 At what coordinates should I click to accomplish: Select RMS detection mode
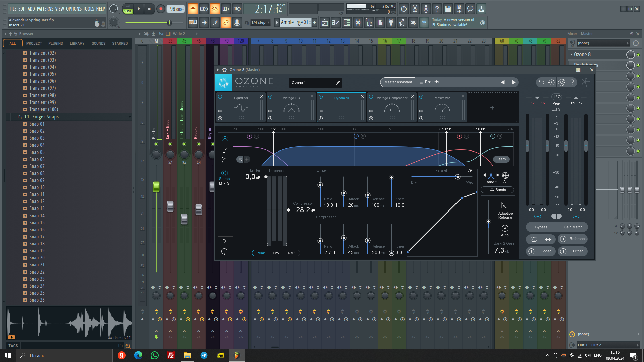[292, 253]
